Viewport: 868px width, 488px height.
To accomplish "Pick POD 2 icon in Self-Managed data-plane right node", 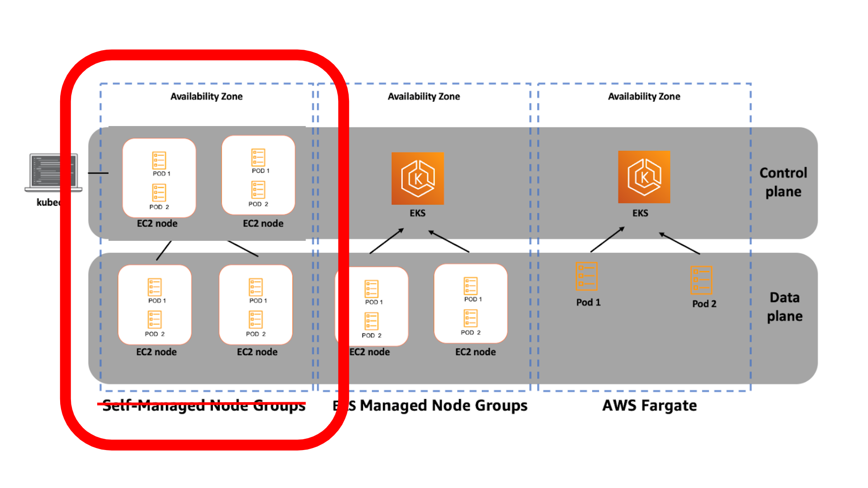I will coord(256,320).
